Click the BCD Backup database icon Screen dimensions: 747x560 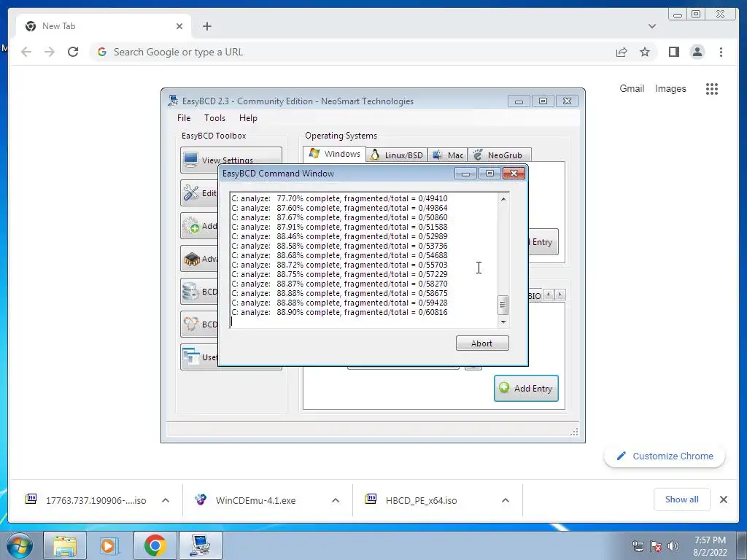191,292
